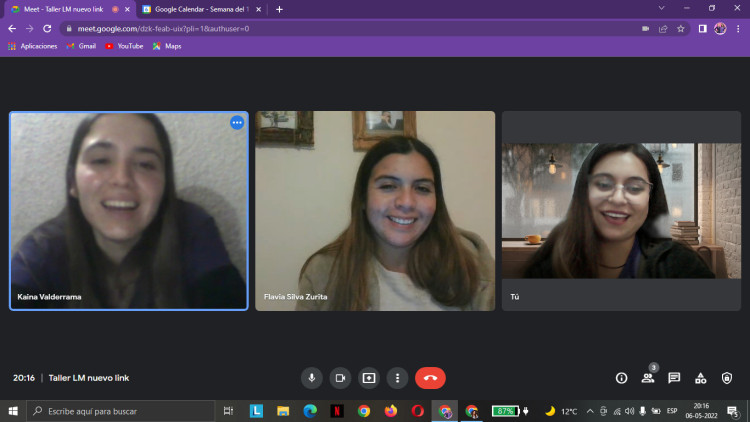This screenshot has height=422, width=750.
Task: Open Gmail bookmark
Action: 81,46
